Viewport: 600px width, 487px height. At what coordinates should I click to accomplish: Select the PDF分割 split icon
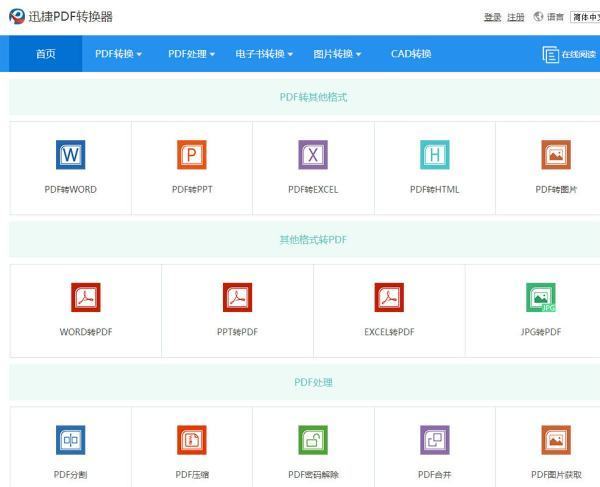coord(70,440)
